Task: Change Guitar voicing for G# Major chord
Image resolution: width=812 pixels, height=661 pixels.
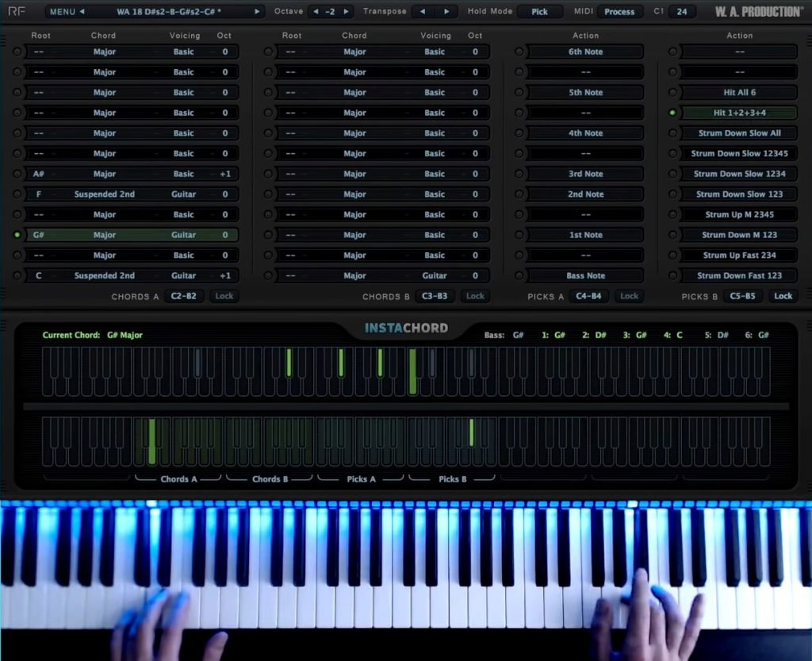Action: pyautogui.click(x=184, y=235)
